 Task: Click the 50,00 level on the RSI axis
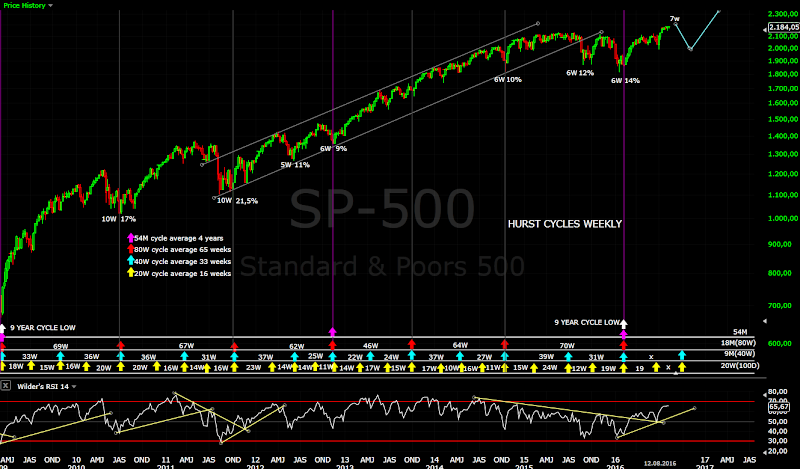(x=778, y=422)
